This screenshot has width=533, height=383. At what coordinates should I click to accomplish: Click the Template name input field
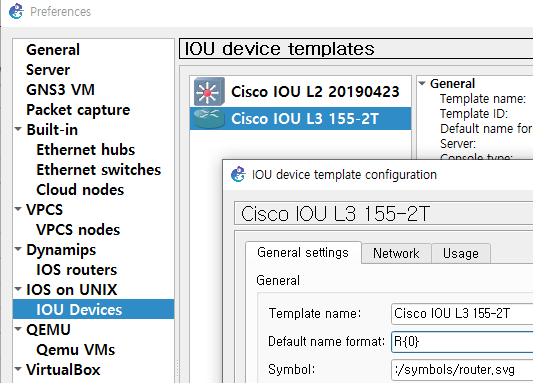click(x=462, y=313)
